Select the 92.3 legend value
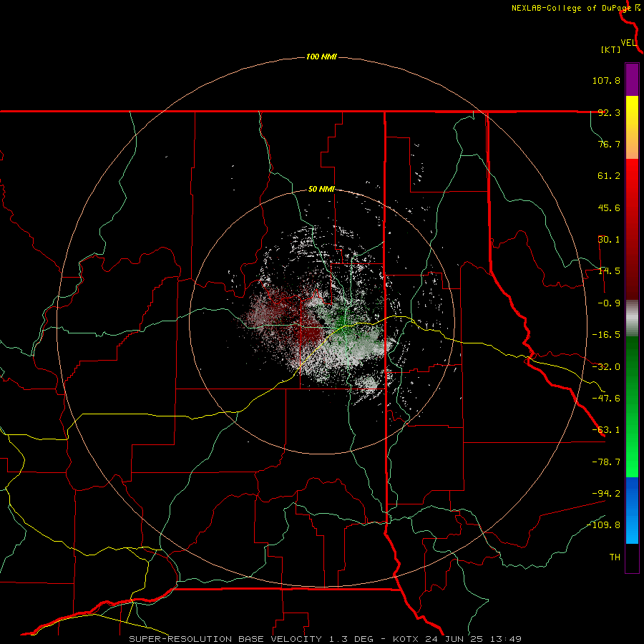 (609, 112)
